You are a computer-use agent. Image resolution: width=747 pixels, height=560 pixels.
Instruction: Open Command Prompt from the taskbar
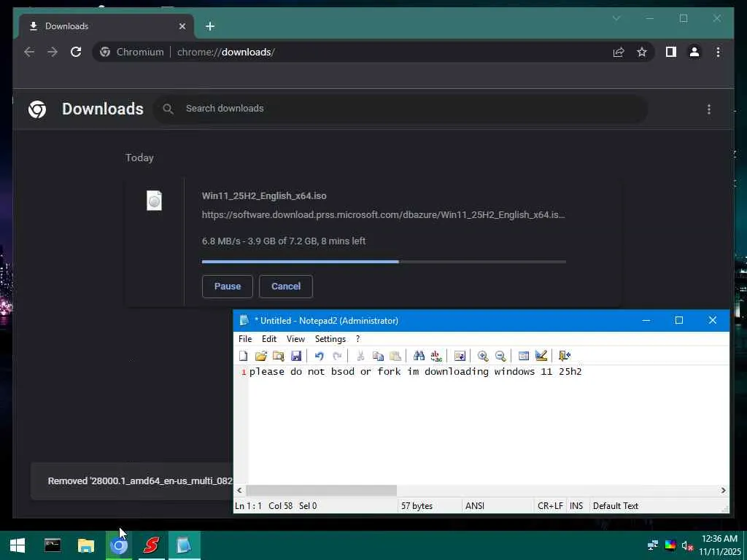(x=53, y=545)
